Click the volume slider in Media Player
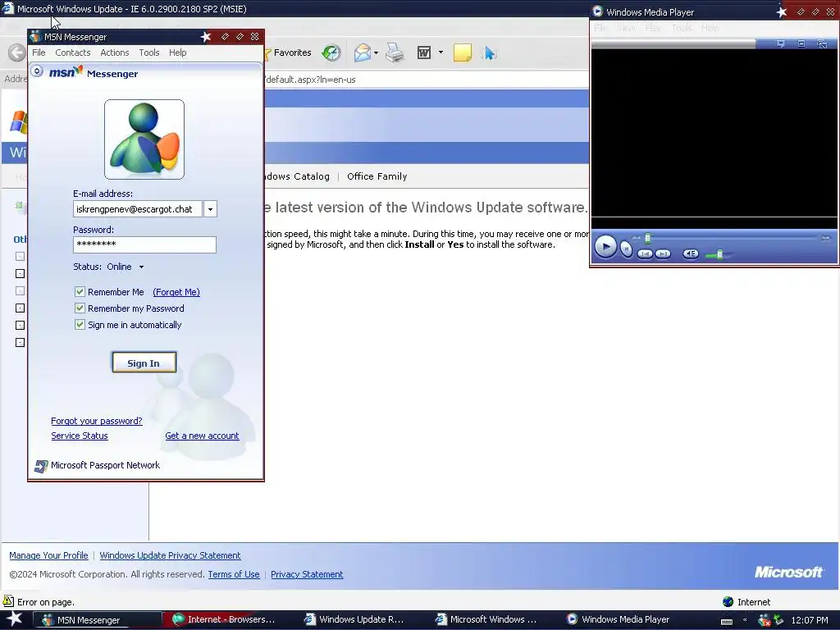 (x=719, y=254)
